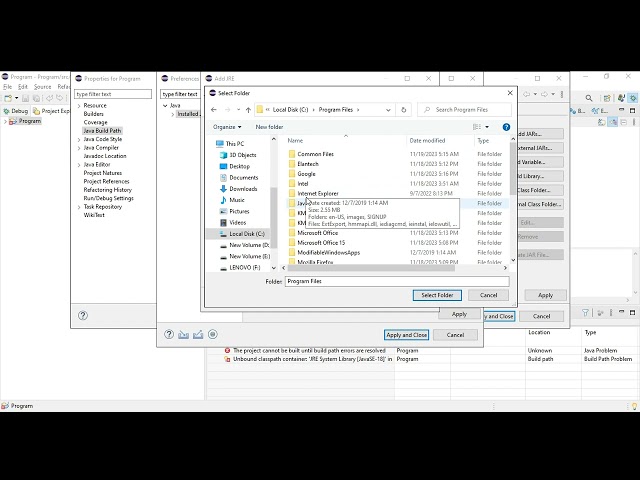Open the File menu in Eclipse
This screenshot has width=640, height=480.
[7, 87]
